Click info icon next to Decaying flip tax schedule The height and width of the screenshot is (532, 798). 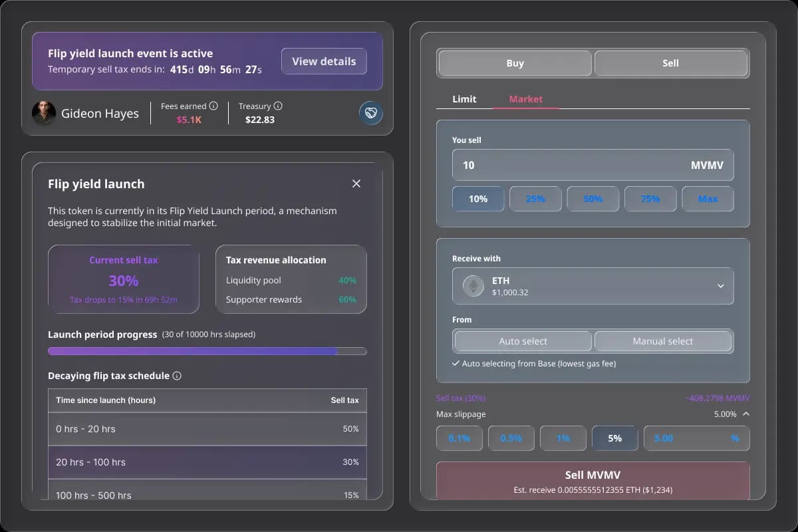[x=177, y=376]
